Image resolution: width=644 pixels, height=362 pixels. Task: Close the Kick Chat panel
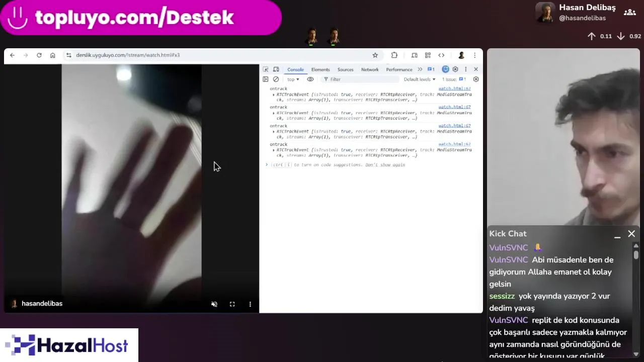pos(631,234)
